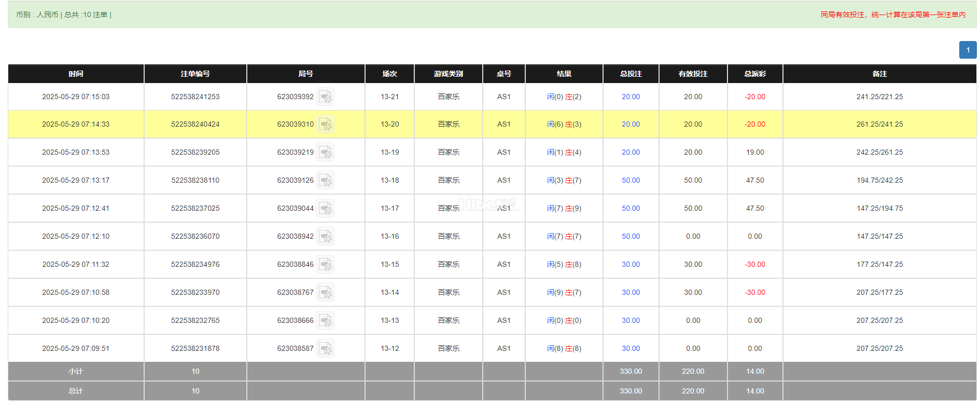Click the 有效投注 column header
980x408 pixels.
point(693,74)
